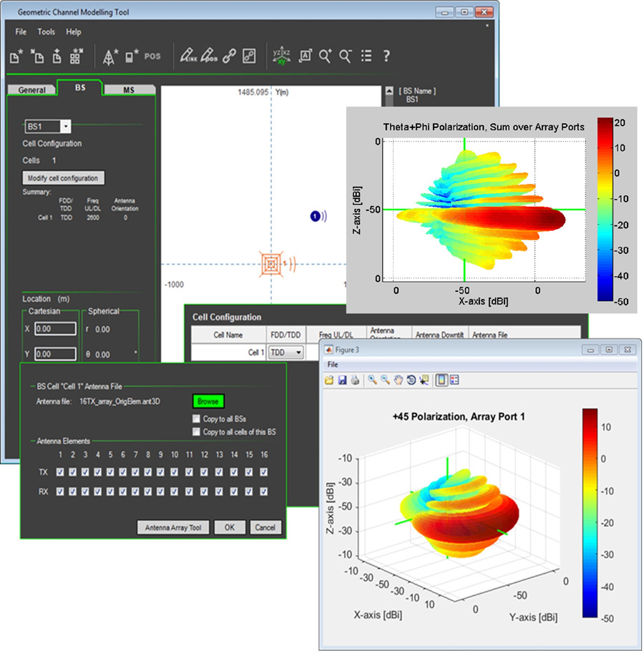The width and height of the screenshot is (644, 651).
Task: Click the chain link icon in toolbar
Action: pyautogui.click(x=229, y=56)
